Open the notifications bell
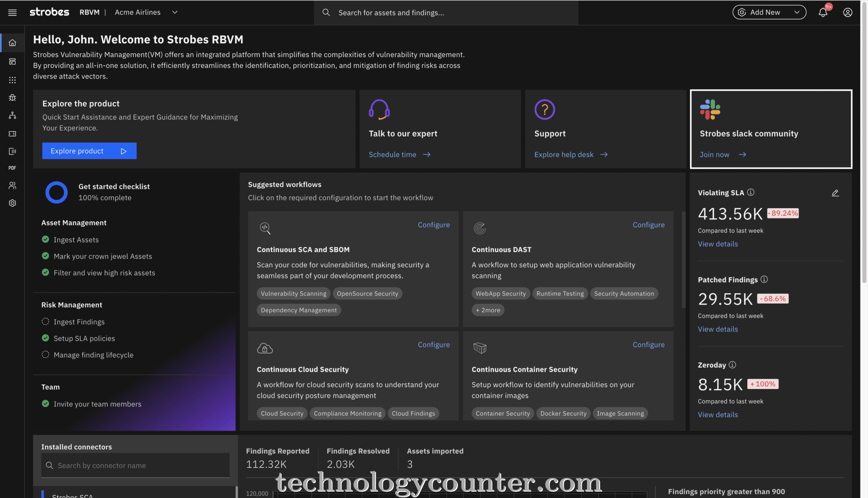868x498 pixels. click(x=823, y=12)
